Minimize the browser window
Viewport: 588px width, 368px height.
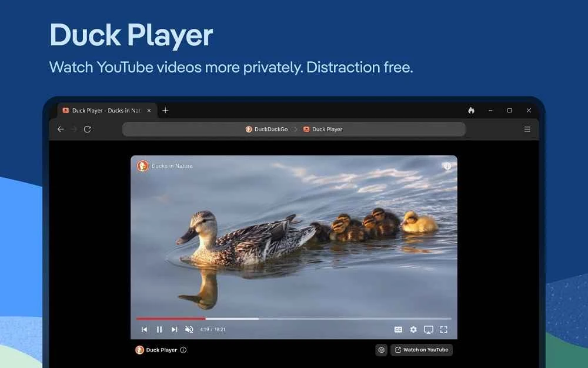point(490,111)
